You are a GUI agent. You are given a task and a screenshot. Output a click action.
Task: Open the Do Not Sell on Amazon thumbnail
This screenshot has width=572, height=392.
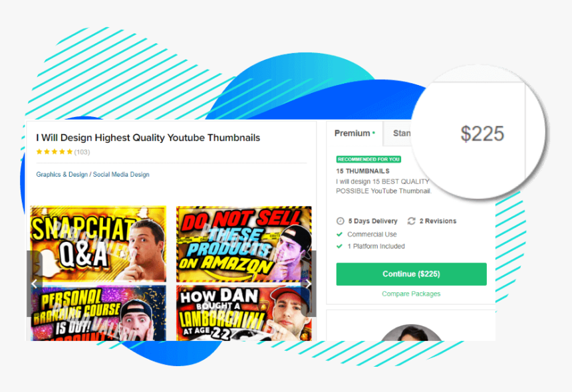(x=244, y=244)
